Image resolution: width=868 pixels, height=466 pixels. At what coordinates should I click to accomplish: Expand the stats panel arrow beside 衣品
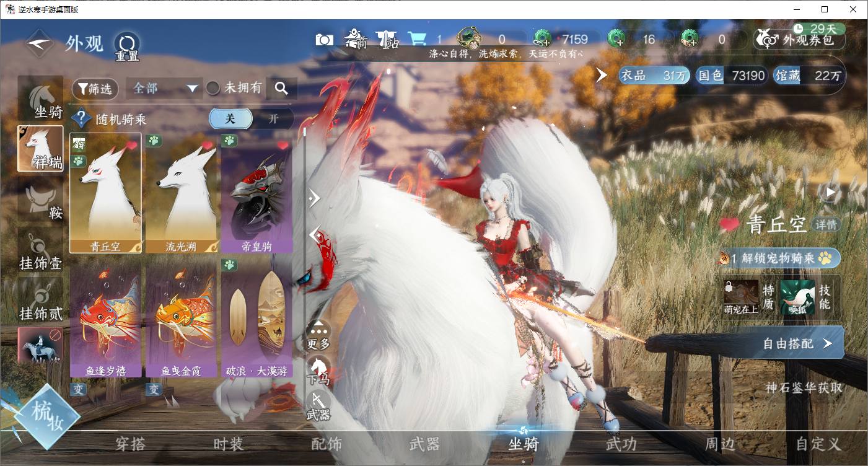click(602, 76)
